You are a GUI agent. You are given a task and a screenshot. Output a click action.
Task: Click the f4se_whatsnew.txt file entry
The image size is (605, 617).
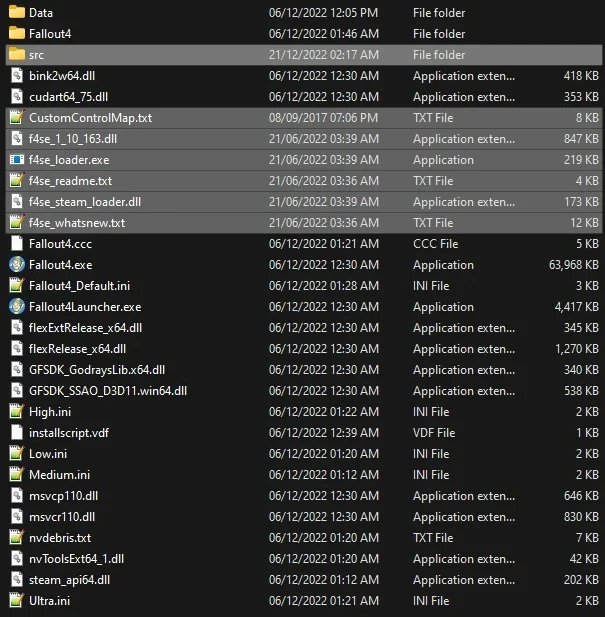pyautogui.click(x=77, y=223)
